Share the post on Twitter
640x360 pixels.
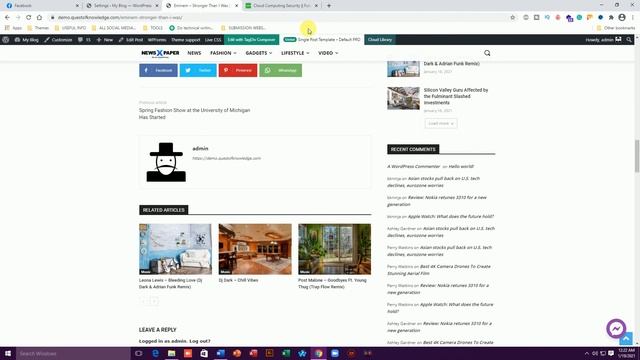198,70
